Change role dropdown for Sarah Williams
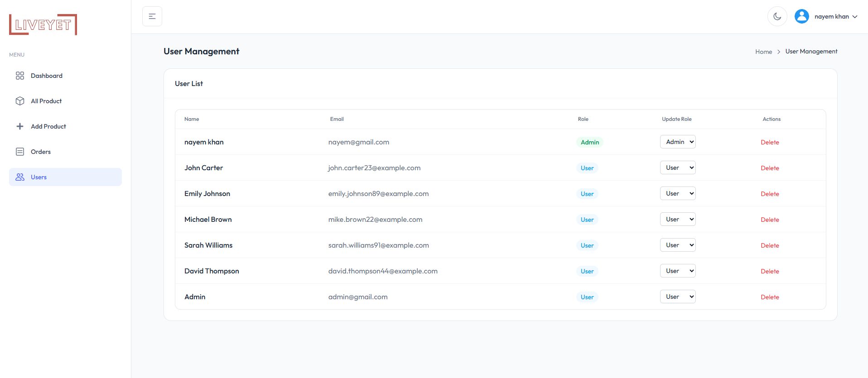The width and height of the screenshot is (868, 378). 677,245
